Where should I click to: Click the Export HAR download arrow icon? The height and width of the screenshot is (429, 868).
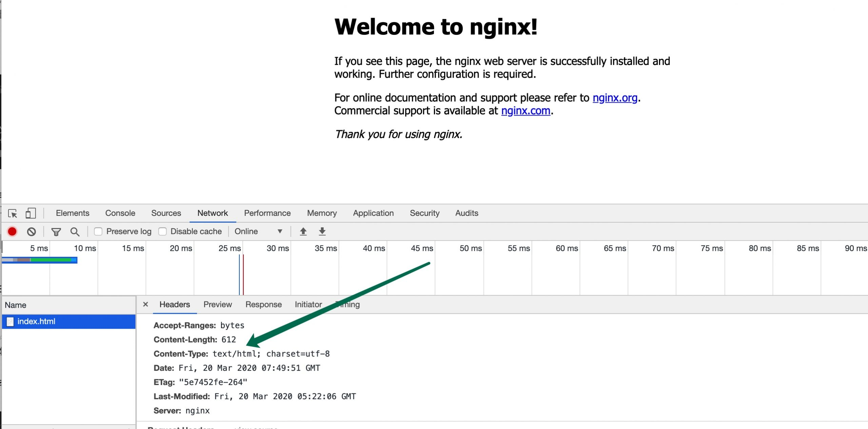pyautogui.click(x=322, y=231)
